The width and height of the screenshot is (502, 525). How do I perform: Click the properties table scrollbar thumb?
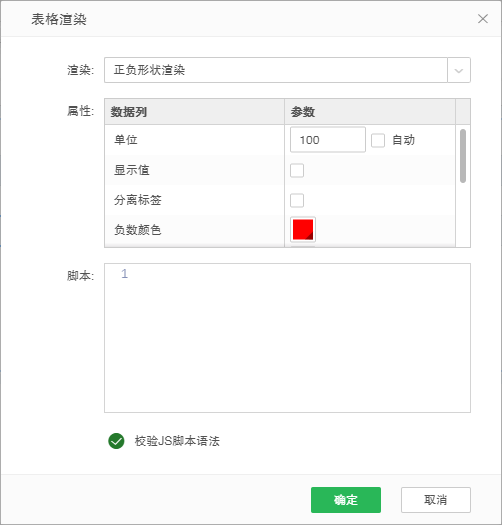pos(463,156)
